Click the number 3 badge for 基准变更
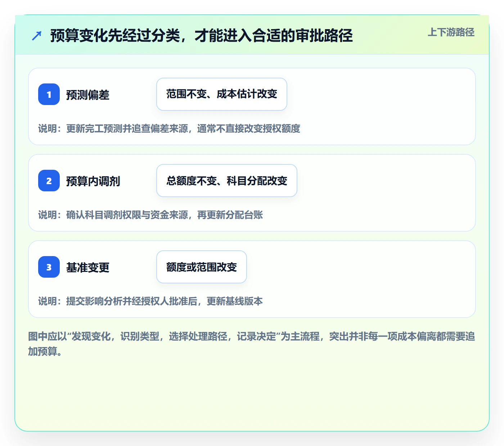 [49, 267]
